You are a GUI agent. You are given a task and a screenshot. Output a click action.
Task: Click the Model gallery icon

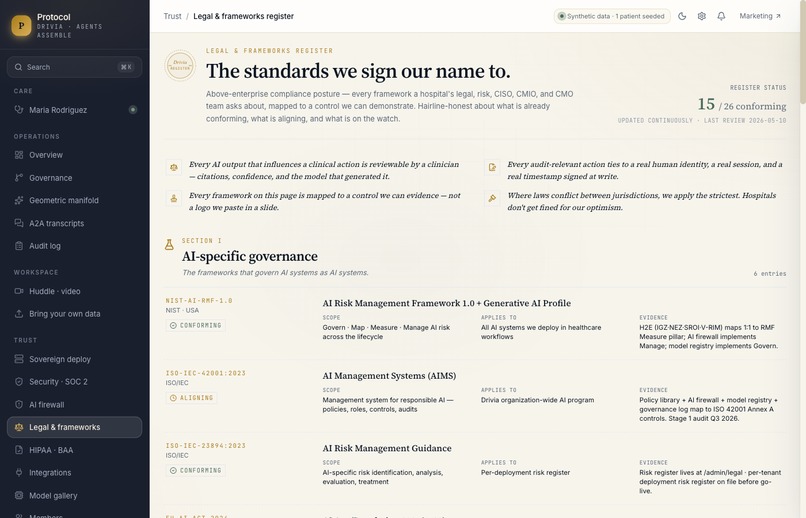coord(19,495)
